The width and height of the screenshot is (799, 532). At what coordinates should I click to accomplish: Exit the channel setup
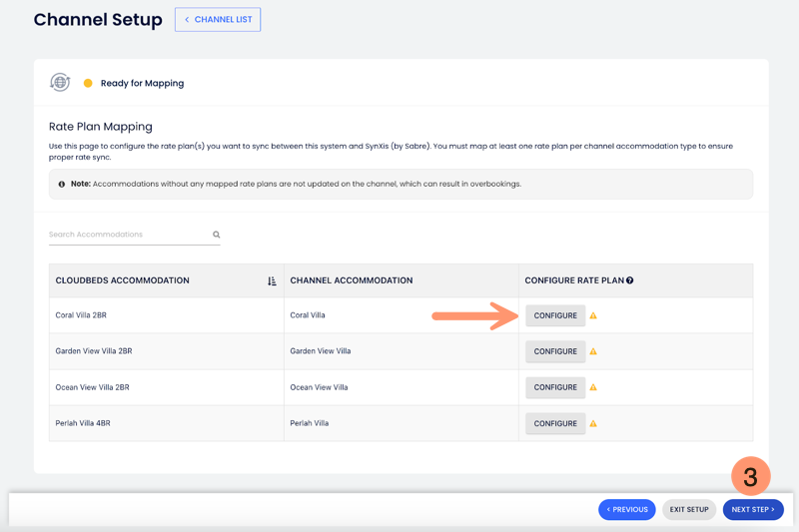point(689,509)
